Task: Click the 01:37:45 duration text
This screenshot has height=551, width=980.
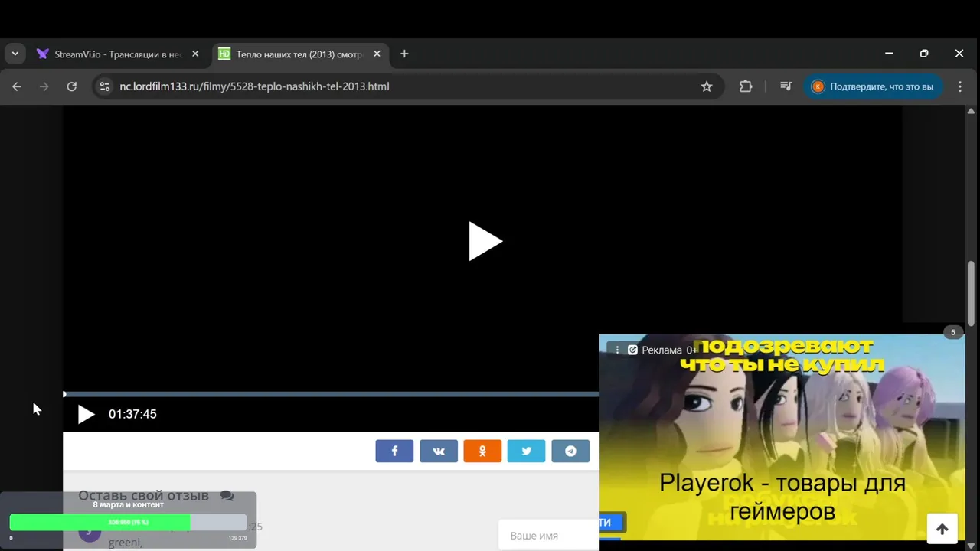Action: pos(132,414)
